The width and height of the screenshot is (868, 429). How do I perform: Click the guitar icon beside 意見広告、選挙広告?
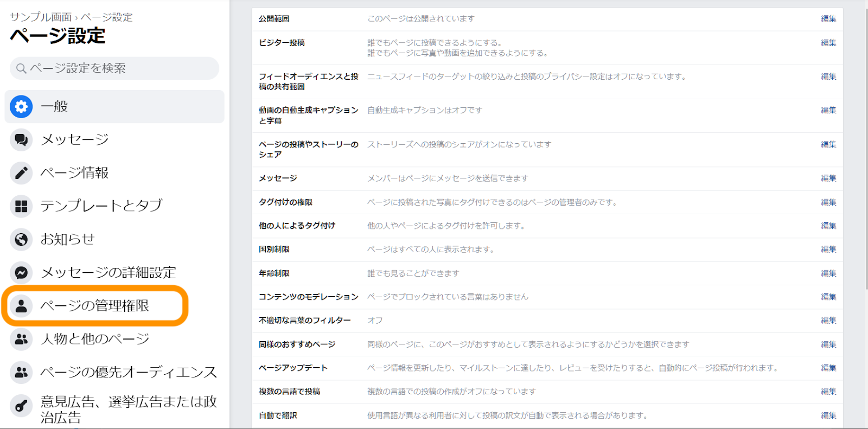coord(21,406)
